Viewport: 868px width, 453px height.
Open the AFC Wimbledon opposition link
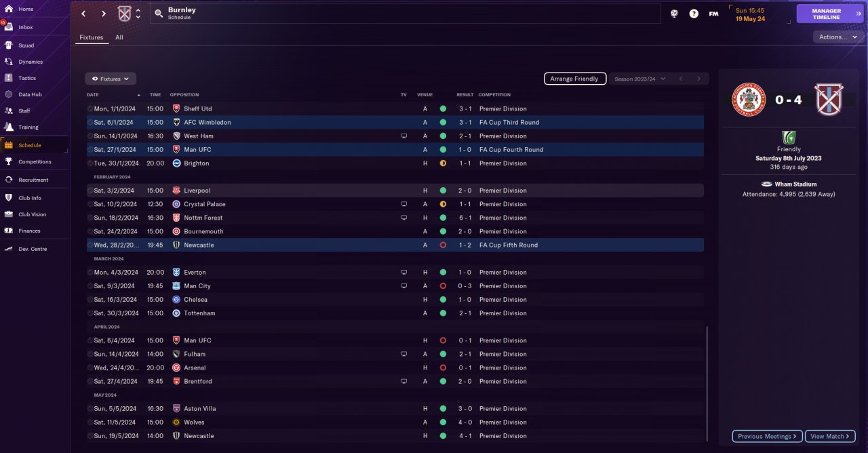(208, 123)
